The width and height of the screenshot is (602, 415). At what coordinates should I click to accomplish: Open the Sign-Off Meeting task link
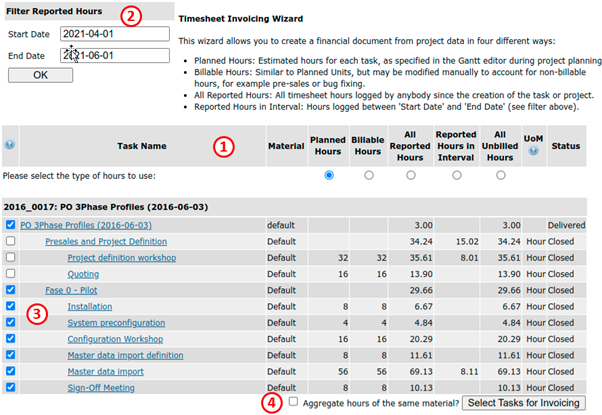[102, 387]
